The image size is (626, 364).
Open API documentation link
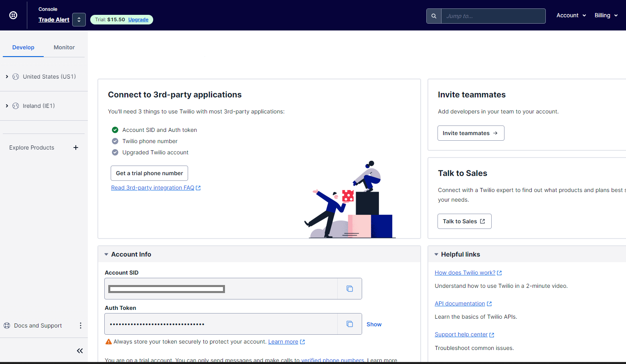[463, 303]
